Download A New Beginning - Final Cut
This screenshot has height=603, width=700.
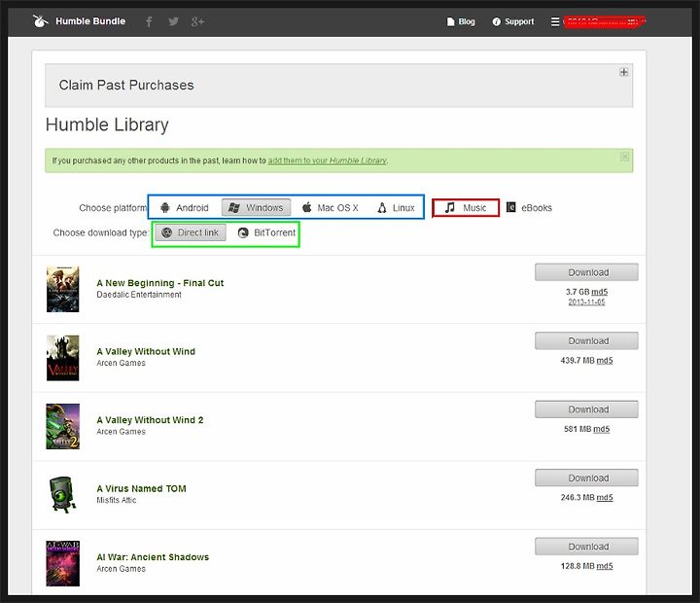click(x=586, y=272)
